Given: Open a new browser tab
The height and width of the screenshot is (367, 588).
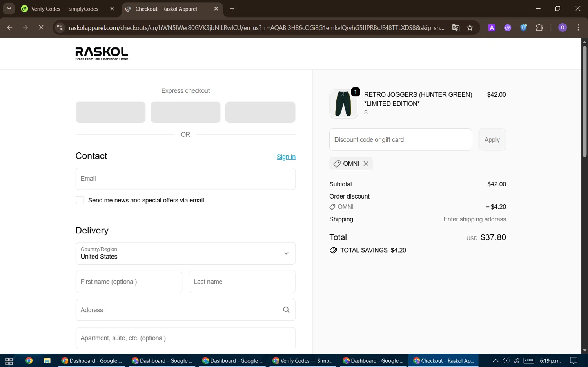Looking at the screenshot, I should tap(232, 9).
